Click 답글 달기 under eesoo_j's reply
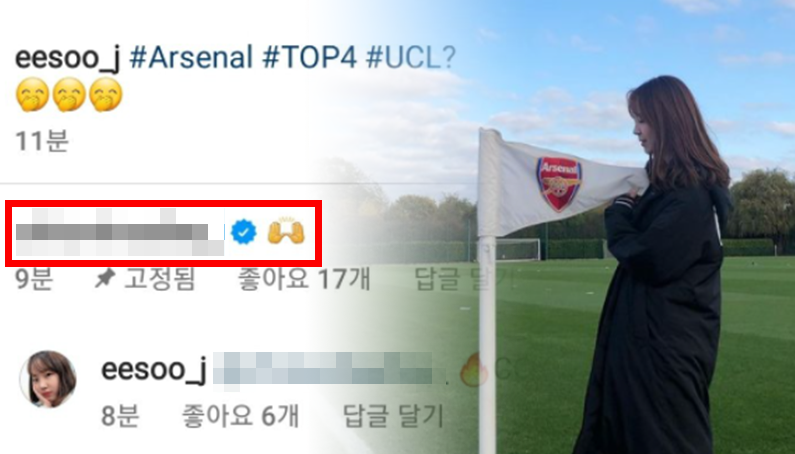795x454 pixels. tap(393, 415)
